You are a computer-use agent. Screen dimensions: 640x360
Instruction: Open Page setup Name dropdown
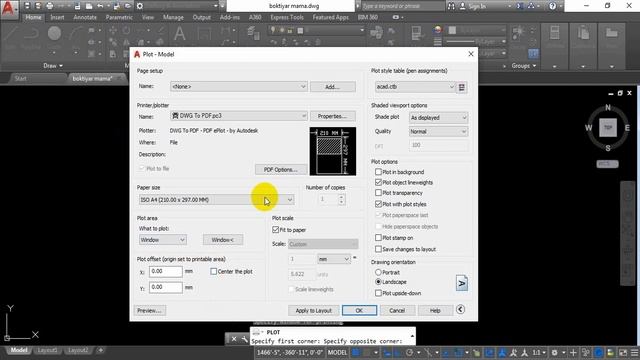click(239, 87)
